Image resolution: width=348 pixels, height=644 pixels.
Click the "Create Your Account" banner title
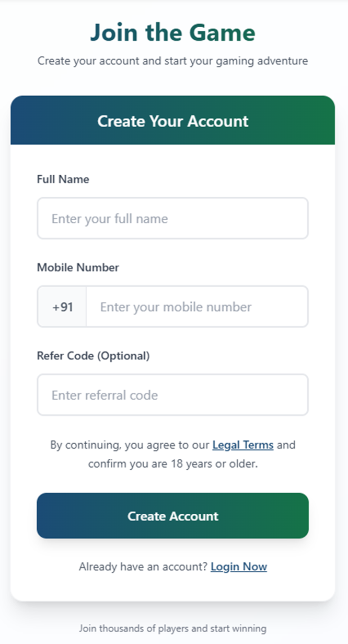[172, 121]
